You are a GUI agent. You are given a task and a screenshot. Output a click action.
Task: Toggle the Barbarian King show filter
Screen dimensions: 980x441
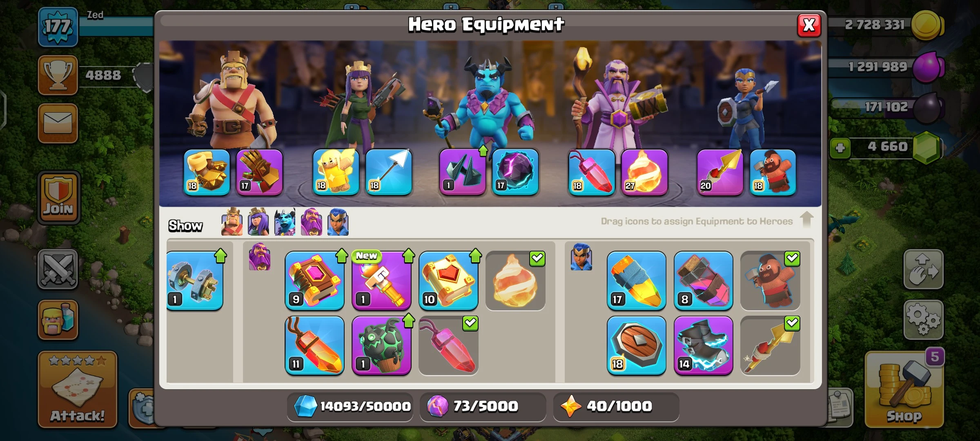pos(232,222)
